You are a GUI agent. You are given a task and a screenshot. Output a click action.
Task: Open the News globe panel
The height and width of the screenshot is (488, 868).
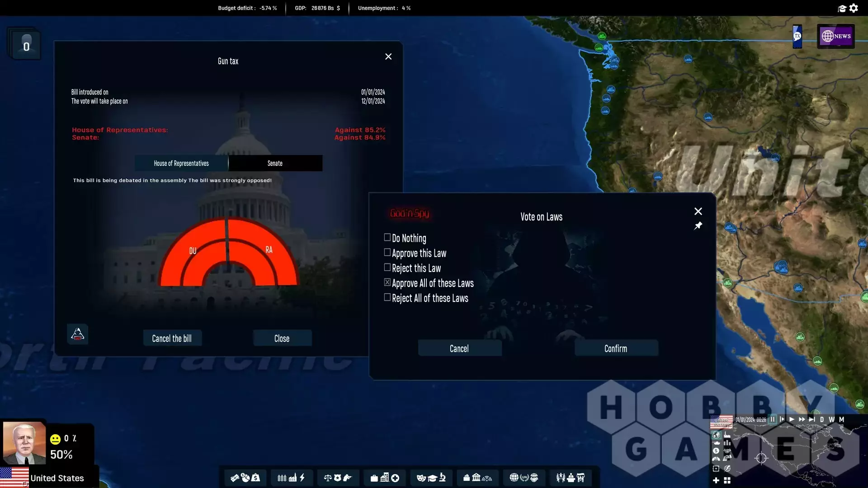coord(835,36)
